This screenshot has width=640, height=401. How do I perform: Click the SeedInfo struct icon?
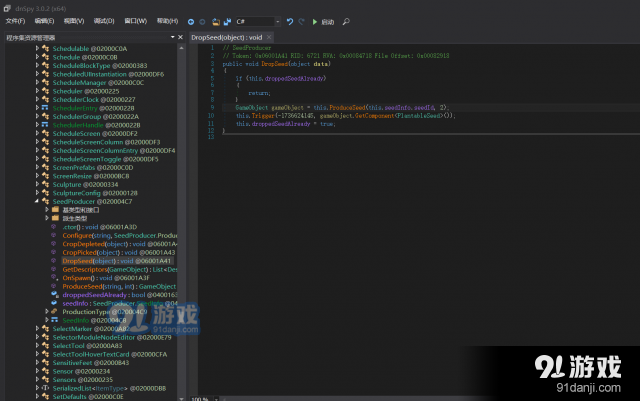point(55,320)
